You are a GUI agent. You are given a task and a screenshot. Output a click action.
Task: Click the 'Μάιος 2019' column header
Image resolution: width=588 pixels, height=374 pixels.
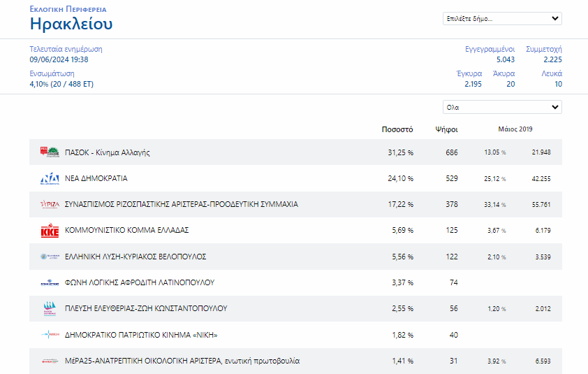515,129
